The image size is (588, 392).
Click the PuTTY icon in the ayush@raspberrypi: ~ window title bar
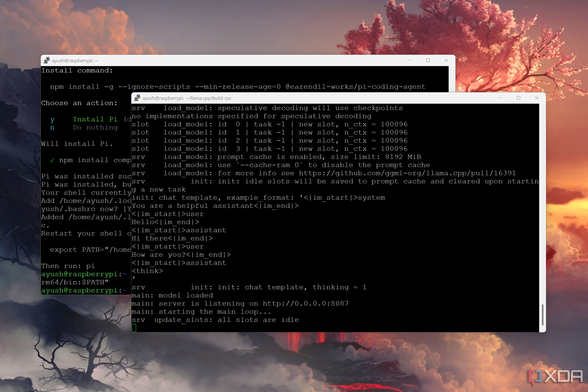[47, 60]
